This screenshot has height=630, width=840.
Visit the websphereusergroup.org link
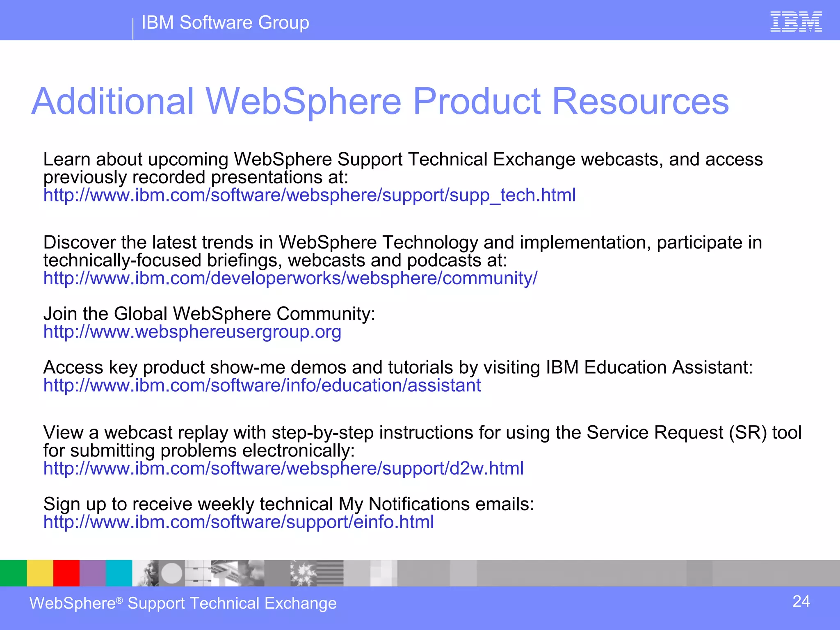[192, 332]
